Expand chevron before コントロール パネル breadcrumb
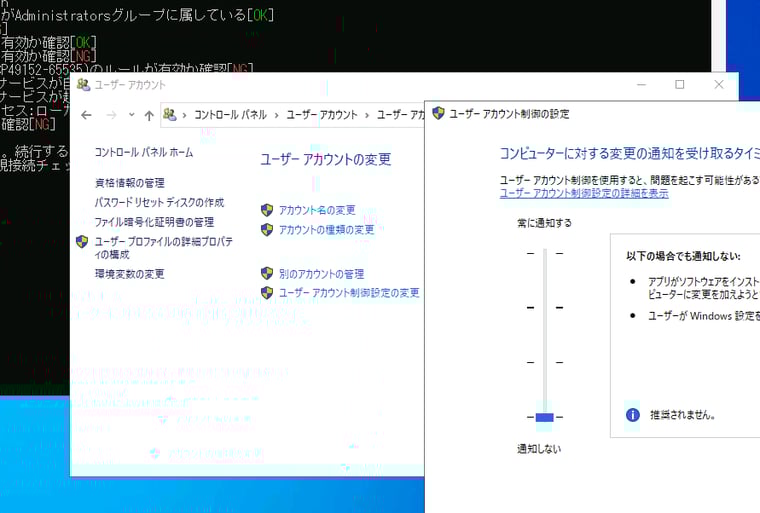 (x=185, y=115)
